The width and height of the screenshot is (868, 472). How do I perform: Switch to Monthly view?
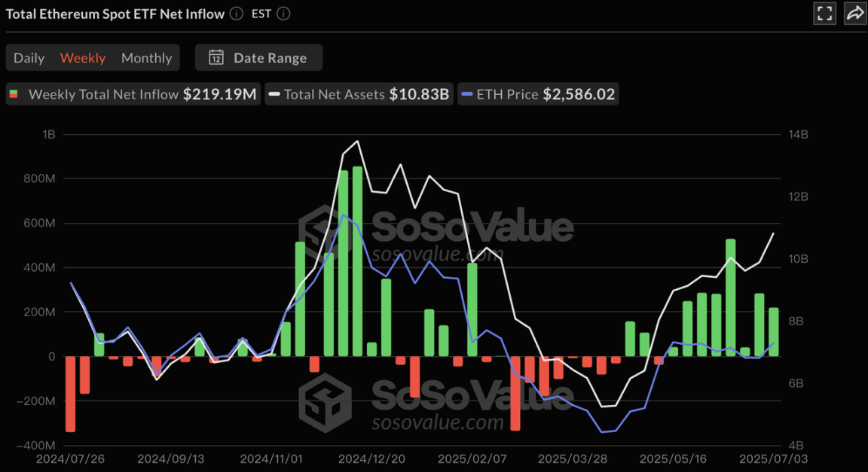147,58
